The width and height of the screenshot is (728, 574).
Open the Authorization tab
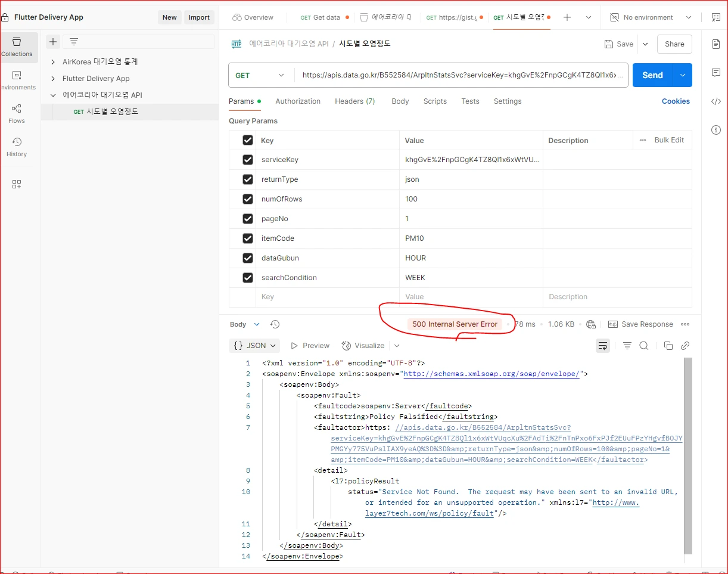tap(298, 101)
